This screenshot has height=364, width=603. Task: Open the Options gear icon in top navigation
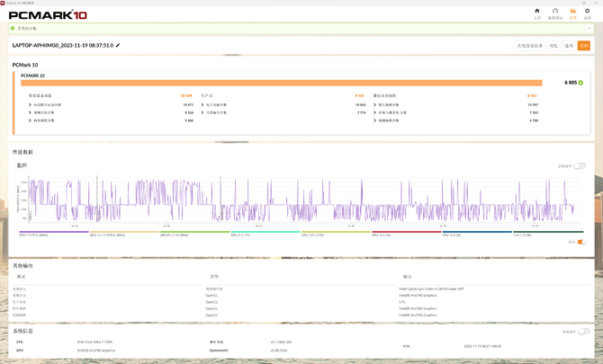587,11
